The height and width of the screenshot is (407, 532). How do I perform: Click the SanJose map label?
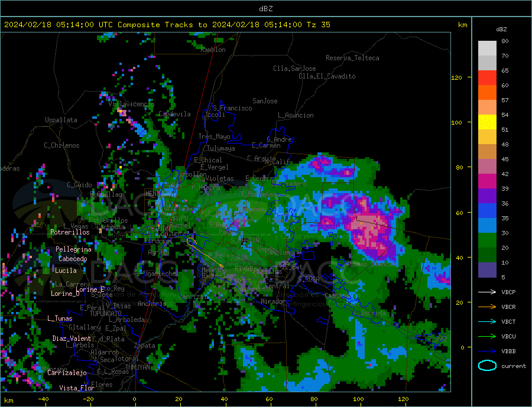click(x=265, y=101)
